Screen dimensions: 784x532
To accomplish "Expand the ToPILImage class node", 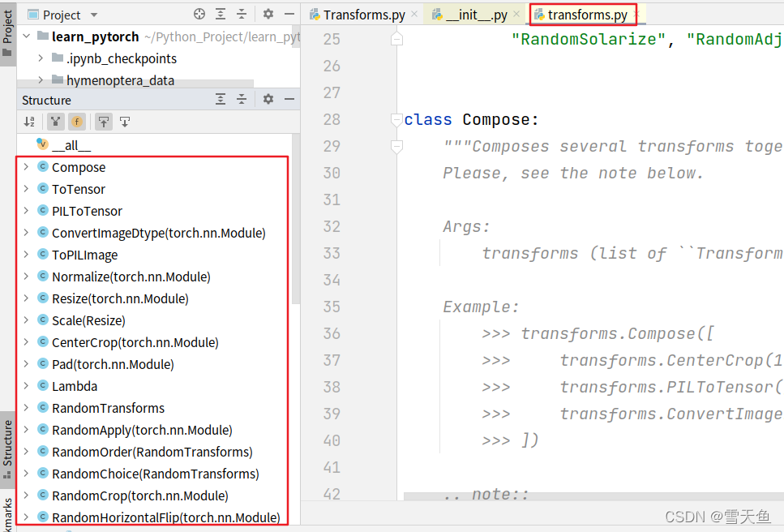I will tap(26, 254).
